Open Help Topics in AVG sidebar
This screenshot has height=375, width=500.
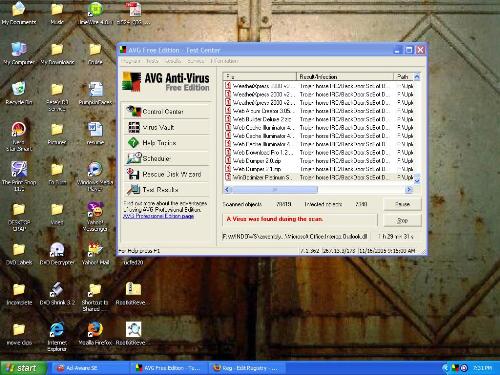click(x=167, y=143)
